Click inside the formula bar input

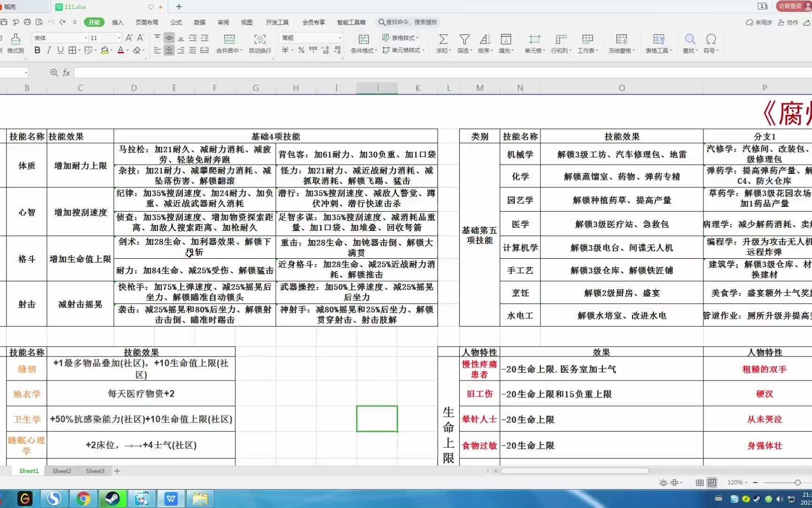tap(443, 72)
